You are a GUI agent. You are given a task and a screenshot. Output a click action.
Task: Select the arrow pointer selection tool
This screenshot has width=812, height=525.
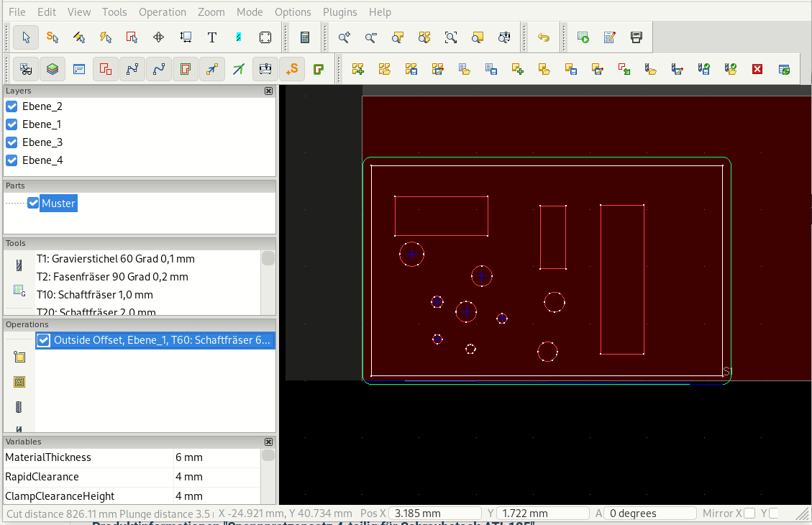tap(26, 37)
